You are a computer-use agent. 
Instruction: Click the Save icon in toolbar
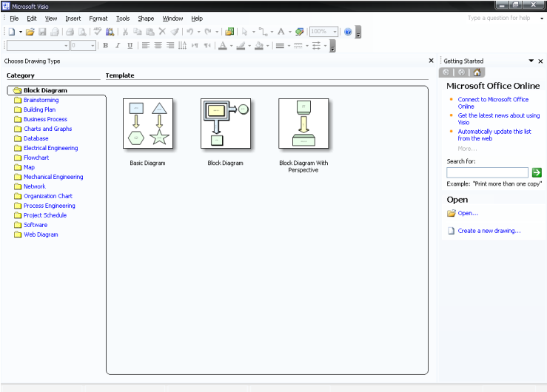point(42,32)
